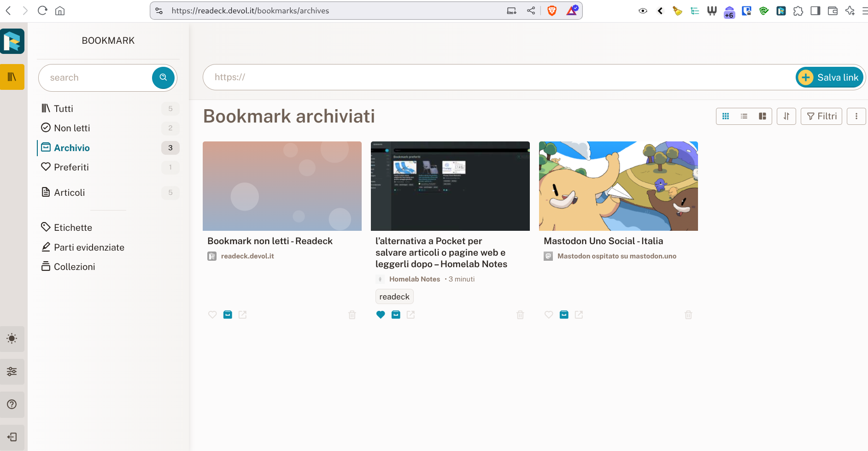Open Preferiti bookmarks
Screen dimensions: 868x451
[x=108, y=167]
